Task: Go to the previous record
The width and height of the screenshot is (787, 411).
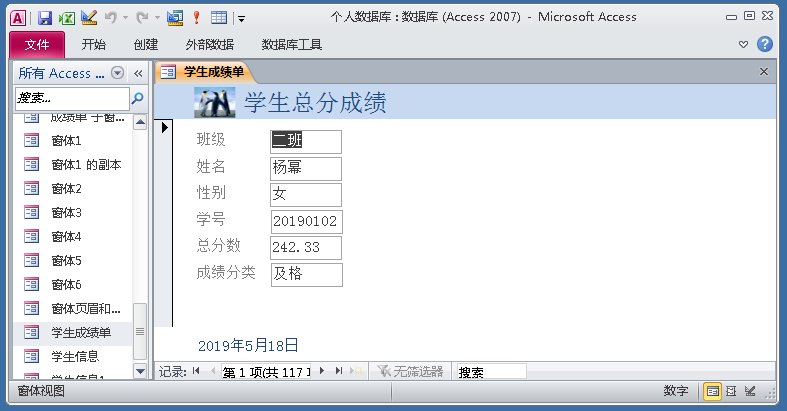Action: coord(213,371)
